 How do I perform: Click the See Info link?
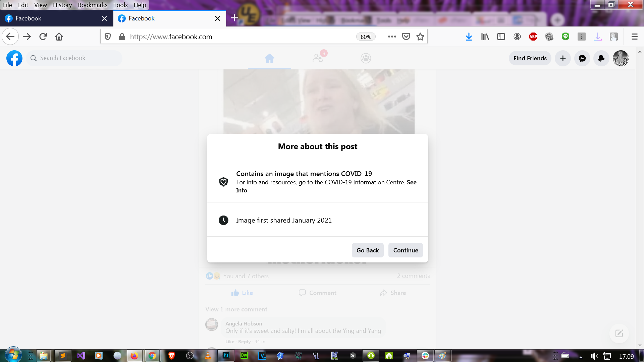[412, 182]
